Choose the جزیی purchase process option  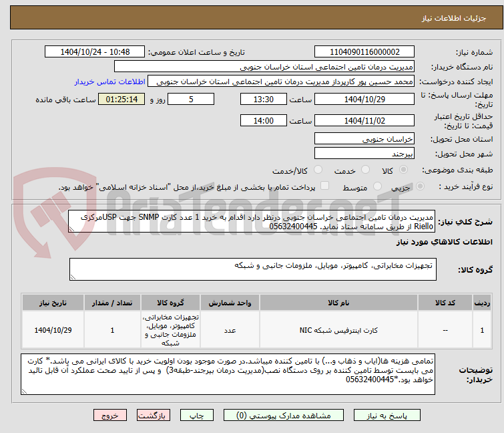(420, 186)
